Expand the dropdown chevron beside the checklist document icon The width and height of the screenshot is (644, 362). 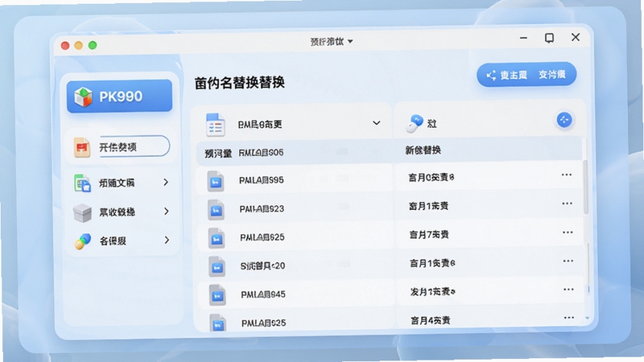coord(376,123)
